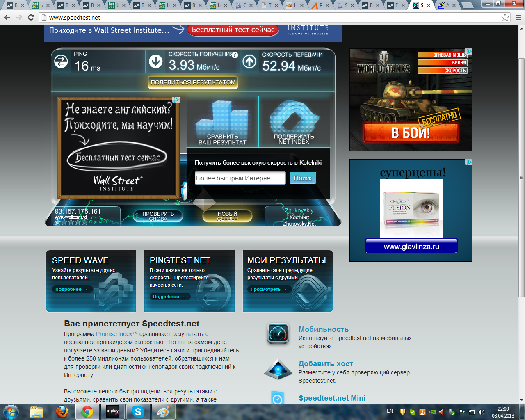Screen dimensions: 525x420
Task: Switch to Chrome in the taskbar
Action: coord(87,412)
